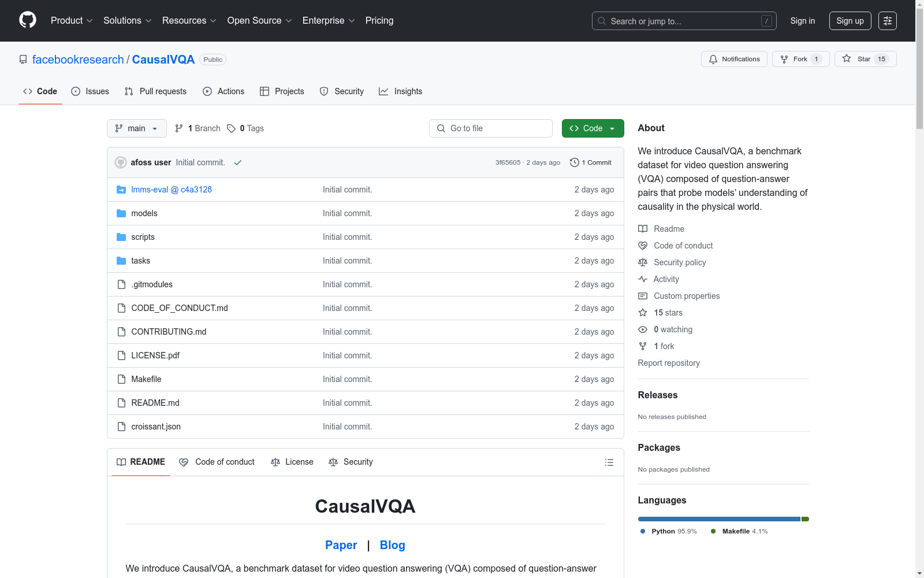Click the file icon beside .gitmodules
Screen dimensions: 924x578
click(121, 284)
